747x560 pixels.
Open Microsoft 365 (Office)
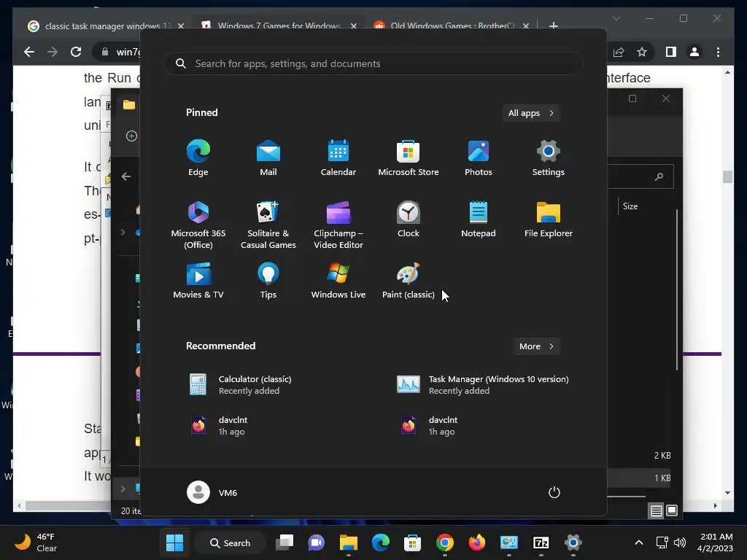tap(198, 225)
